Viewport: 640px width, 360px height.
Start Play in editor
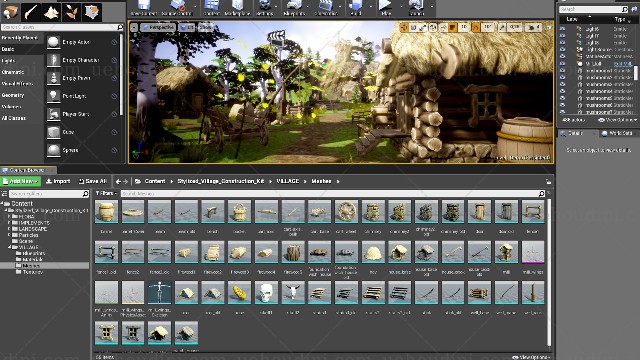(x=385, y=8)
